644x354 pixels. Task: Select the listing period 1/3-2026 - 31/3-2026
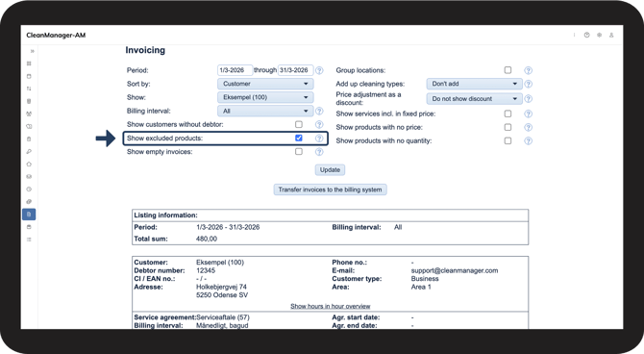(x=228, y=227)
